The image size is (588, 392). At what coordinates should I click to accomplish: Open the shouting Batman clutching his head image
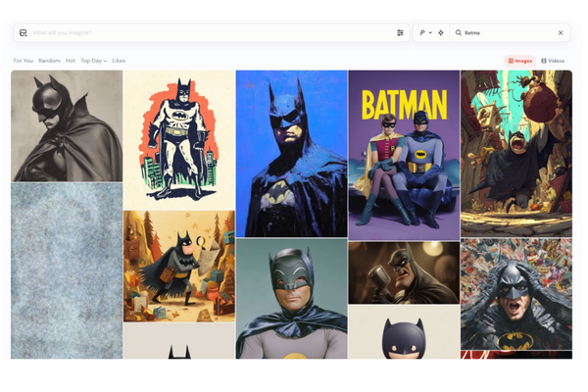point(516,294)
